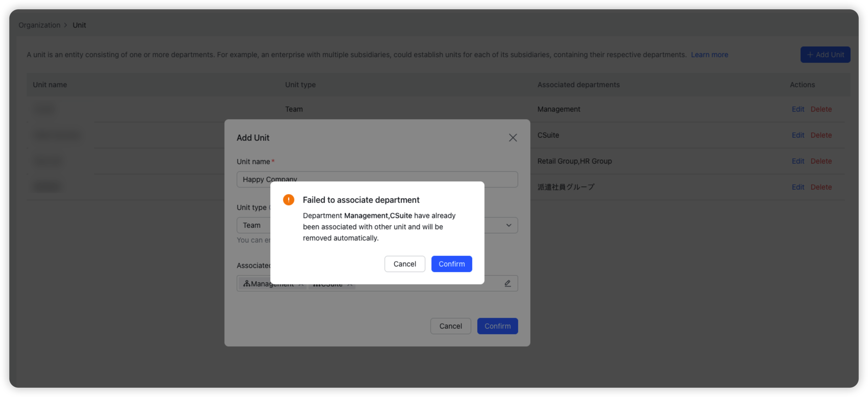Confirm the failed association warning dialog
This screenshot has height=397, width=868.
(451, 264)
